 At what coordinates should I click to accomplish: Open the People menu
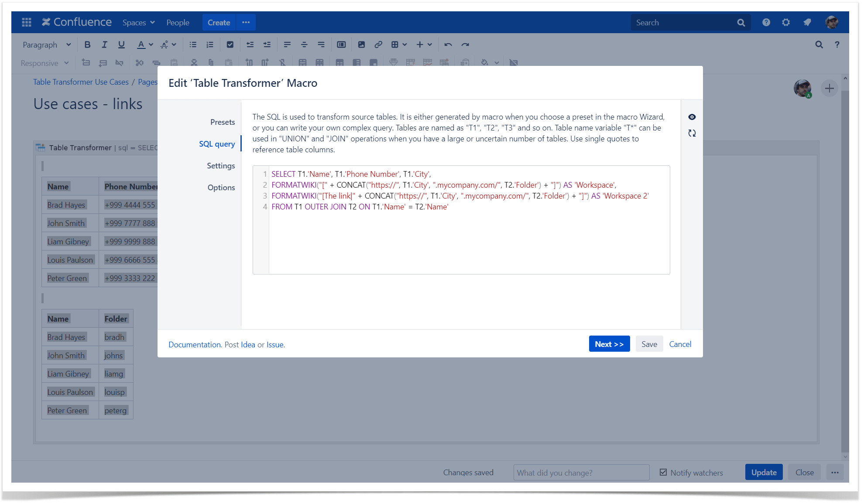pos(178,22)
